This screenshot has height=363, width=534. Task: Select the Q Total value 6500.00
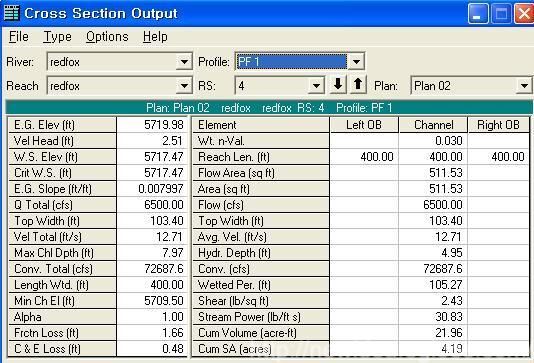pyautogui.click(x=152, y=205)
